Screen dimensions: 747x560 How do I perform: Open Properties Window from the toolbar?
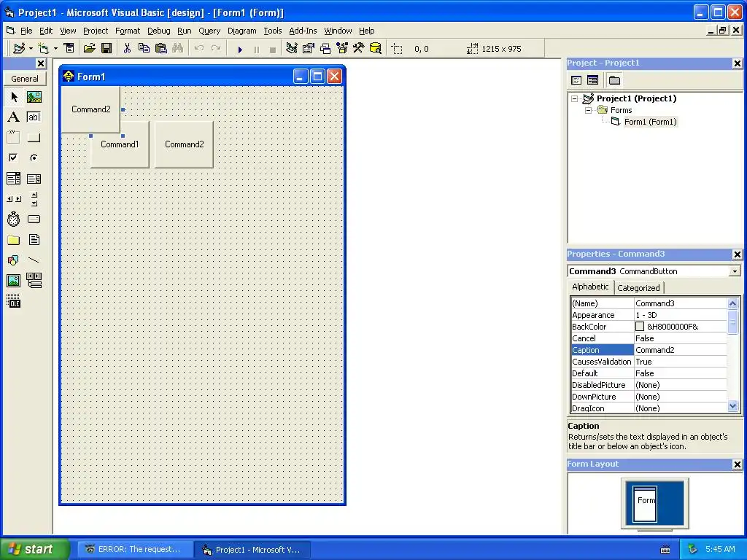click(309, 49)
